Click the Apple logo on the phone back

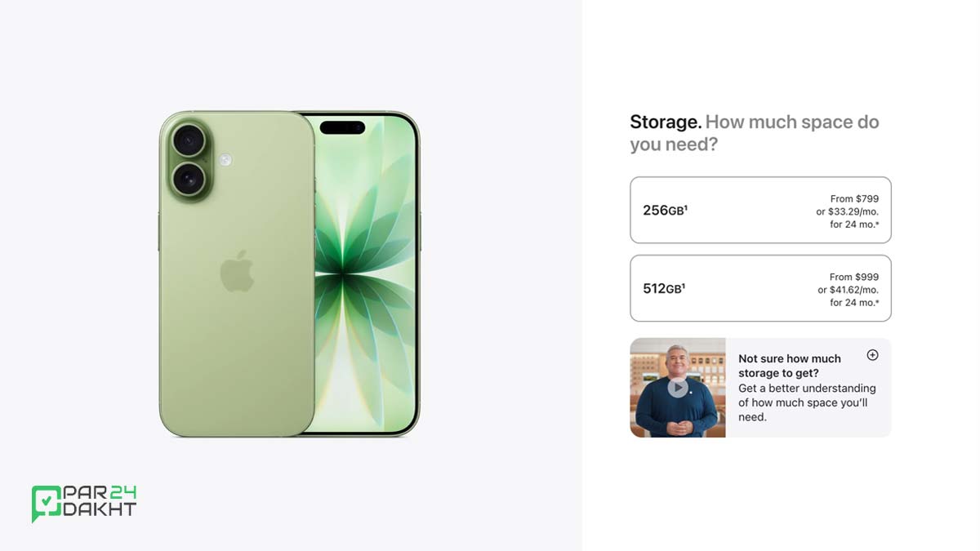point(237,272)
